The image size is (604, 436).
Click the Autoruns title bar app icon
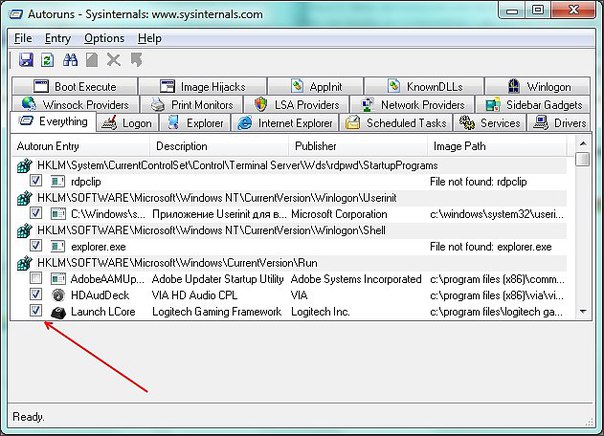click(x=16, y=15)
